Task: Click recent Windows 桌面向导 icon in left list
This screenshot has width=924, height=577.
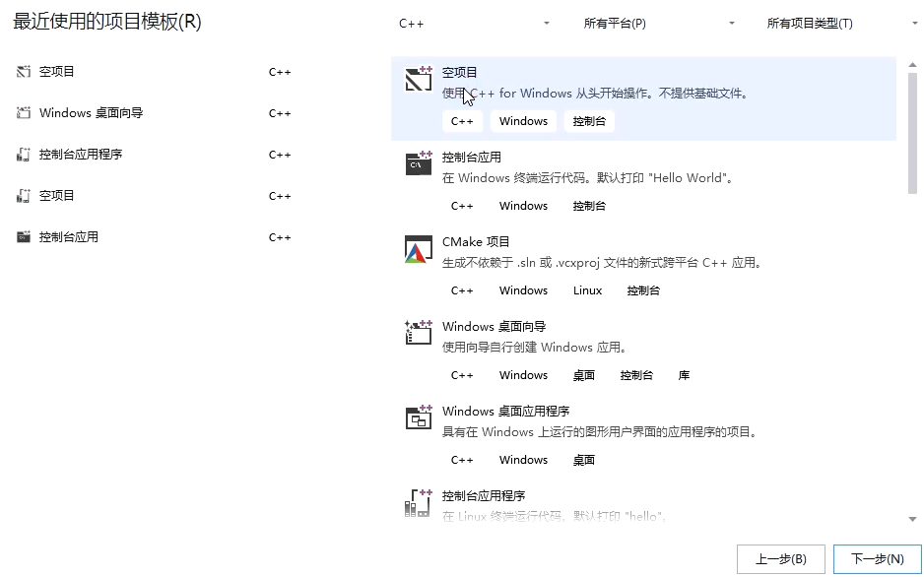Action: tap(24, 113)
